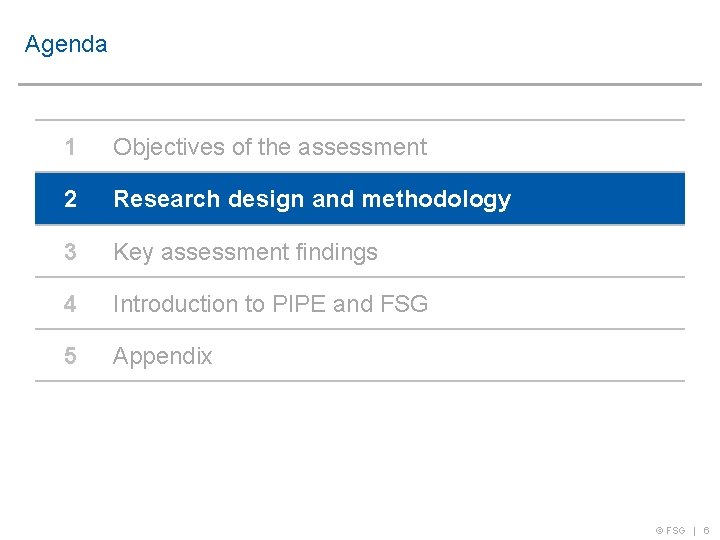The width and height of the screenshot is (720, 540).
Task: Go to the "Appendix" agenda item
Action: click(163, 356)
